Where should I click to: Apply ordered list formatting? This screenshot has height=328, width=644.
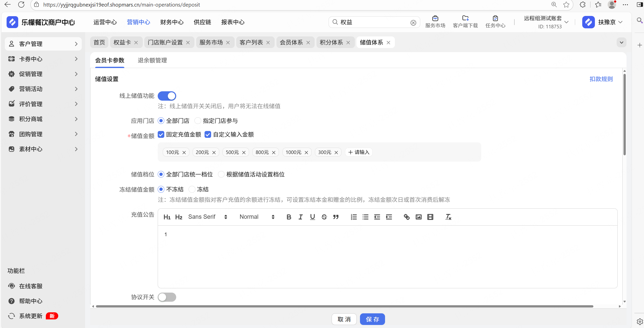[x=354, y=217]
